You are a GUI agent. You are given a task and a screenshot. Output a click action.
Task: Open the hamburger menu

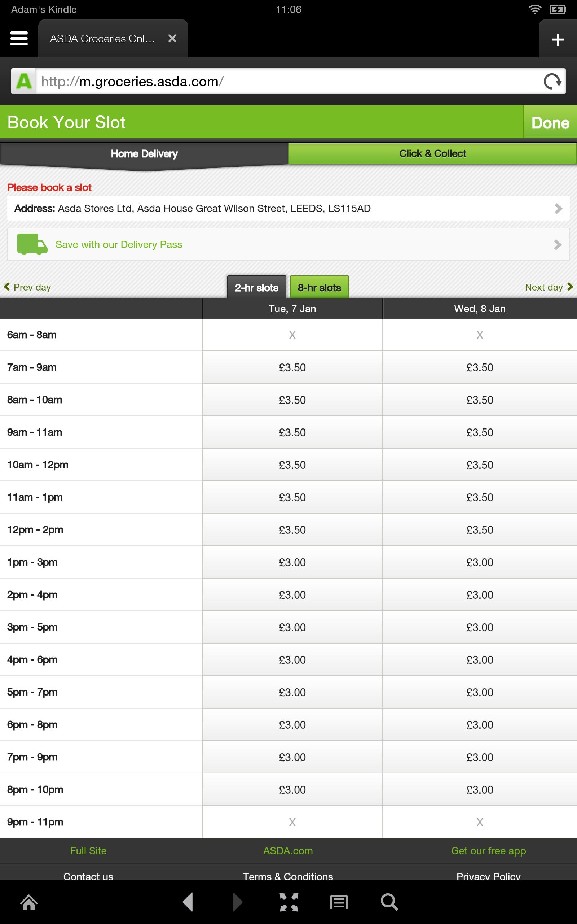tap(19, 38)
